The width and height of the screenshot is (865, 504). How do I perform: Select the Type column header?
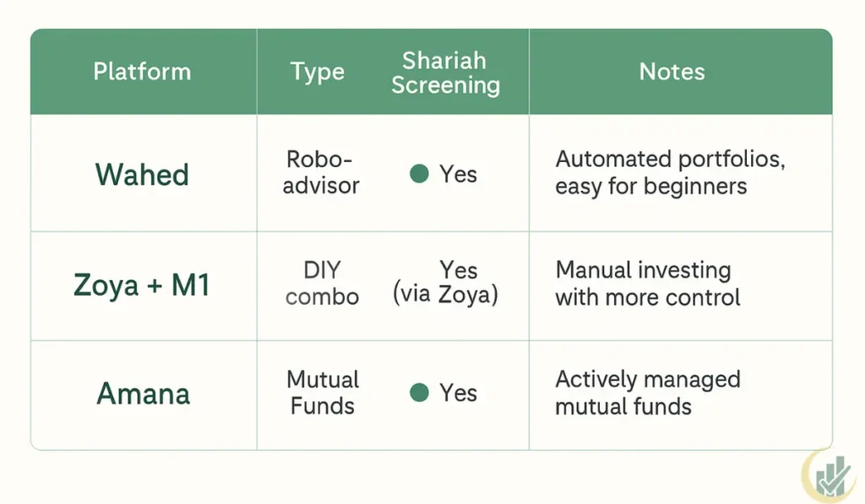pyautogui.click(x=318, y=72)
